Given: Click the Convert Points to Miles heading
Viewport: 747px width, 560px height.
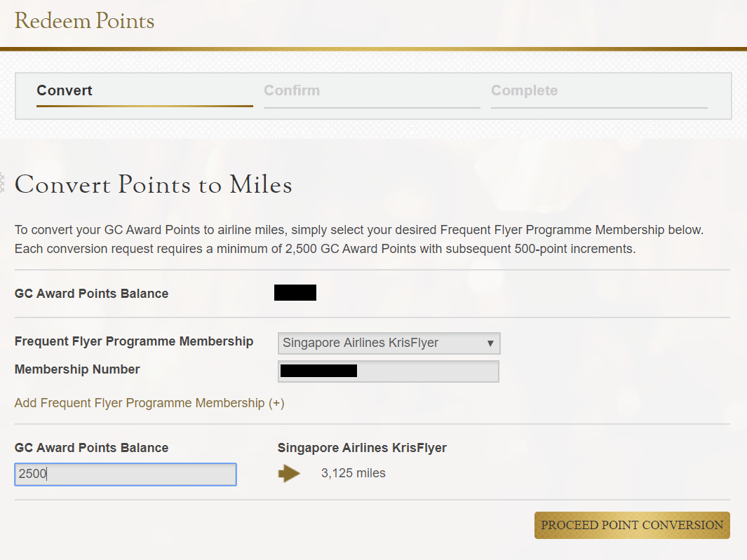Looking at the screenshot, I should coord(154,185).
